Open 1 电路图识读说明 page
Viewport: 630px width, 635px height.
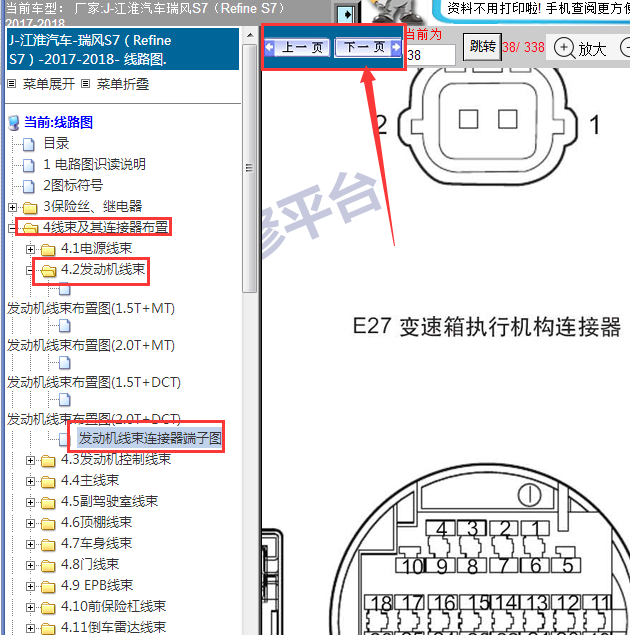click(x=94, y=164)
